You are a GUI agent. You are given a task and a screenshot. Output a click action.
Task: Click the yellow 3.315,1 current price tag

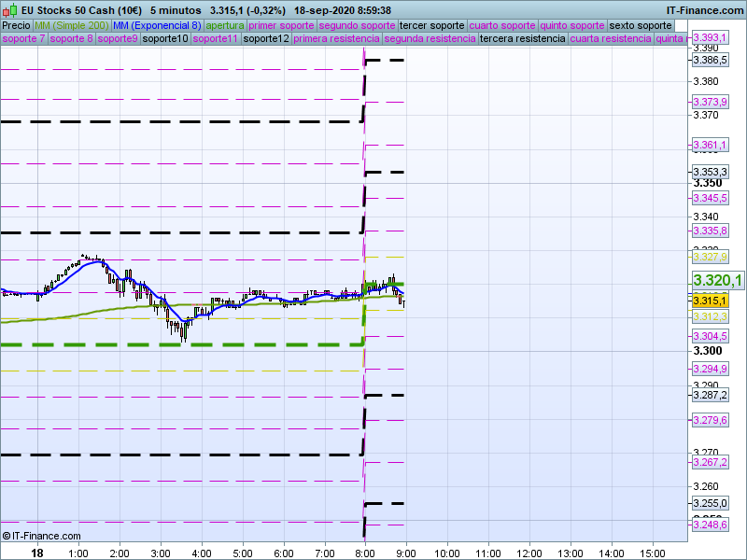[710, 301]
